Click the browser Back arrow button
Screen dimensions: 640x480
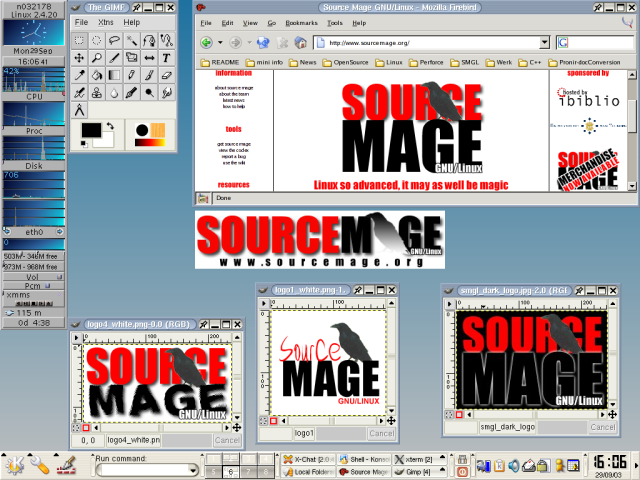coord(206,43)
